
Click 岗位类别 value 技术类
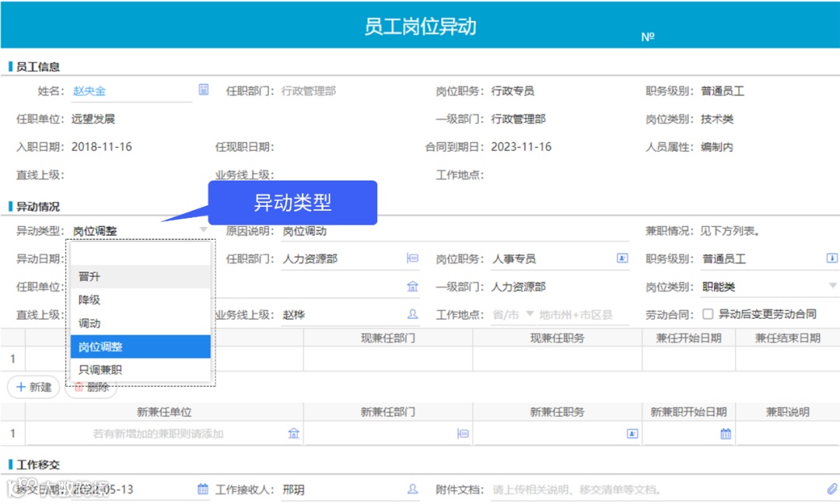(717, 119)
